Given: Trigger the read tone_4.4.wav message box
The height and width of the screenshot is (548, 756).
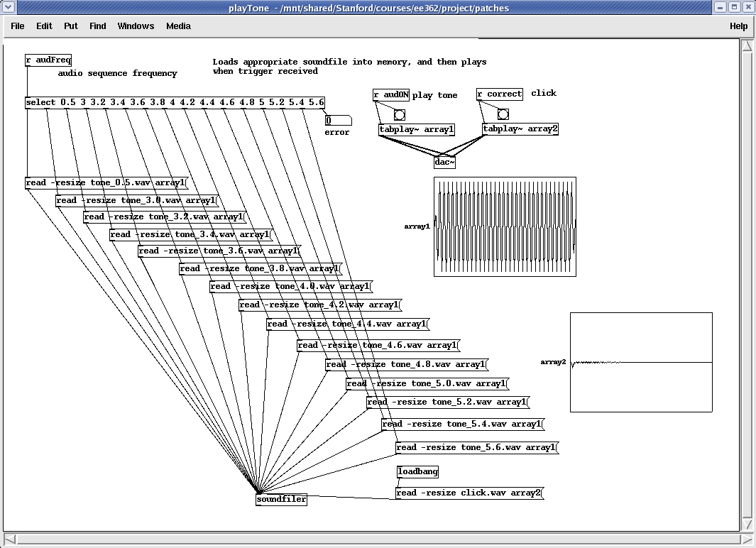Looking at the screenshot, I should (346, 324).
